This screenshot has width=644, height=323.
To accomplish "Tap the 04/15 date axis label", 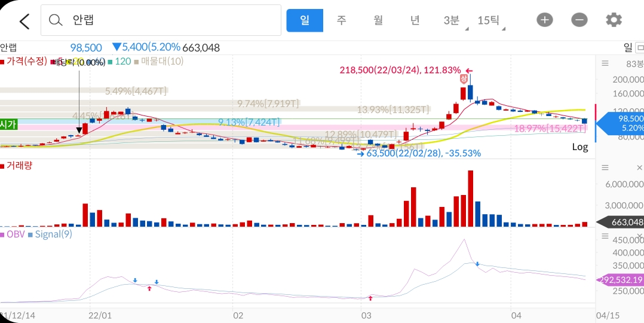I will tap(608, 316).
